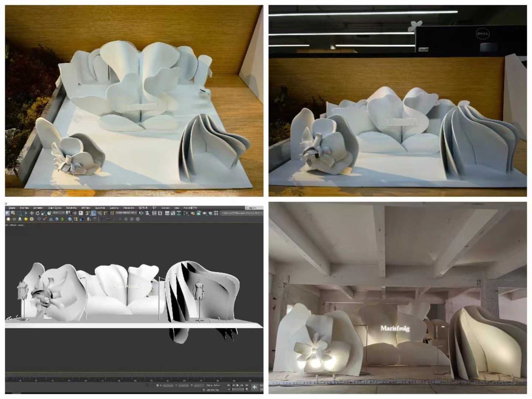Select the Place tool
Image resolution: width=532 pixels, height=399 pixels.
pyautogui.click(x=49, y=213)
